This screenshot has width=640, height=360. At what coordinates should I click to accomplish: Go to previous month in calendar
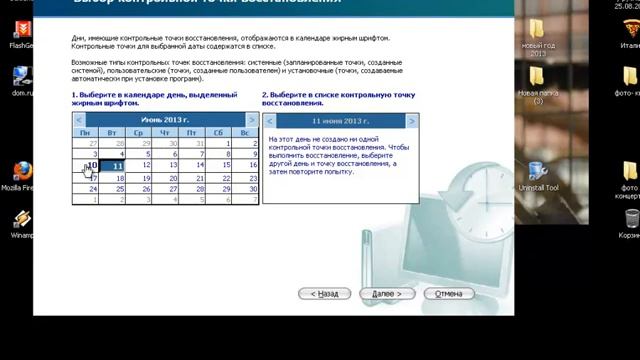point(79,120)
